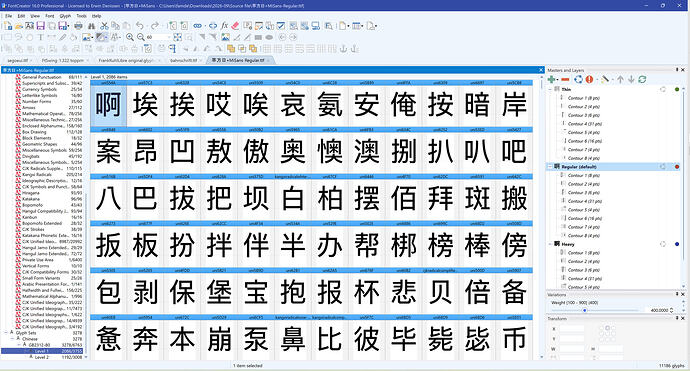Viewport: 690px width, 371px height.
Task: Toggle the red dot on Regular master
Action: [x=677, y=166]
